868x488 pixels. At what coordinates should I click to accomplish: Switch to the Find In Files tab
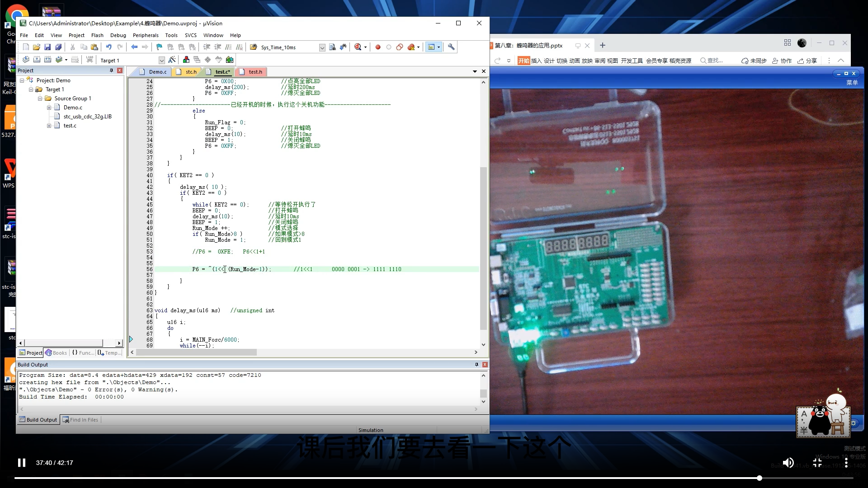click(x=80, y=420)
